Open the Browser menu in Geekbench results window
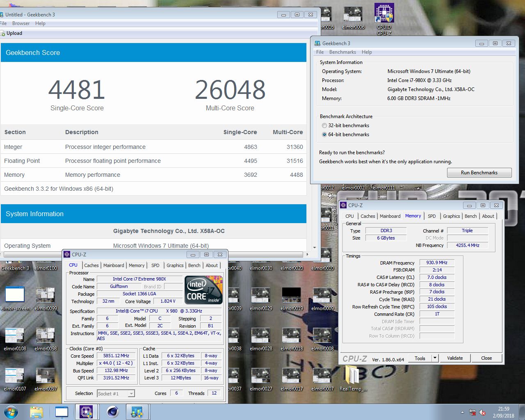 (21, 23)
